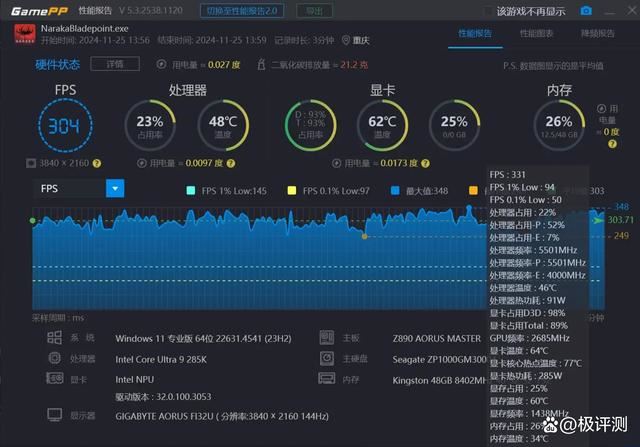Click the NarakaBladepoint game icon
This screenshot has width=640, height=447.
pos(25,34)
